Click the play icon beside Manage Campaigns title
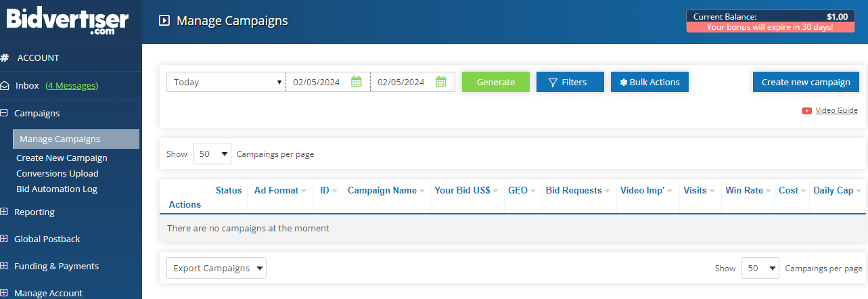The image size is (868, 299). point(164,21)
